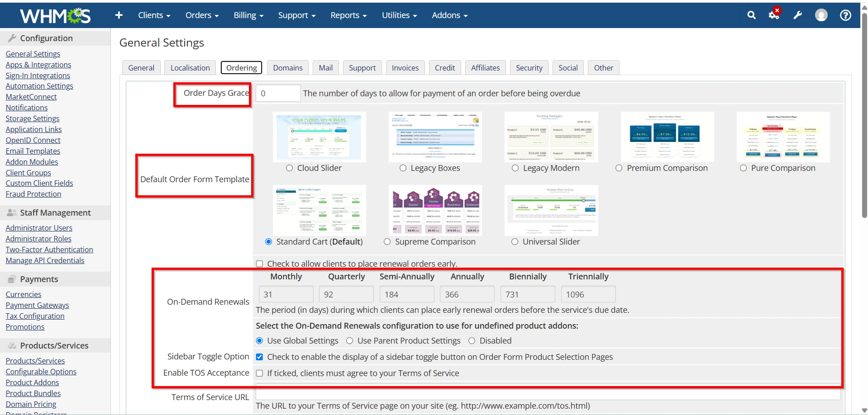
Task: Click the Configuration wrench sidebar icon
Action: point(12,38)
